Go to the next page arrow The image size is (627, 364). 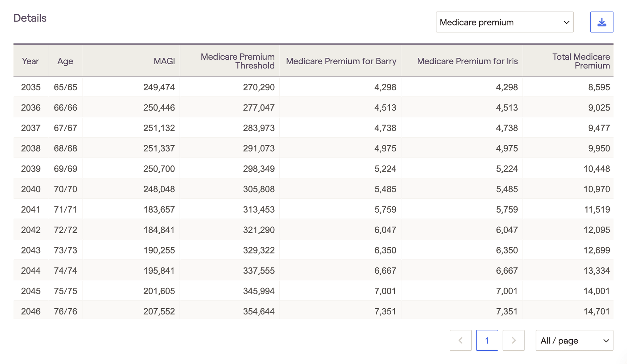[x=513, y=341]
